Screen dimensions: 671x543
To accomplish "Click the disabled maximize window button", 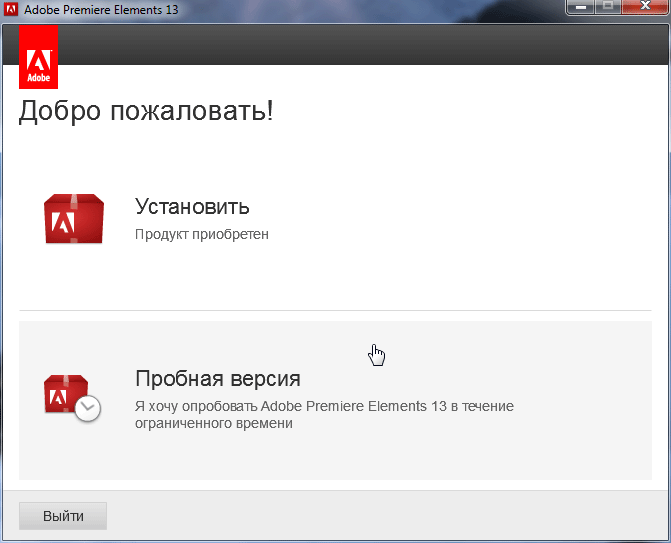I will pyautogui.click(x=608, y=7).
